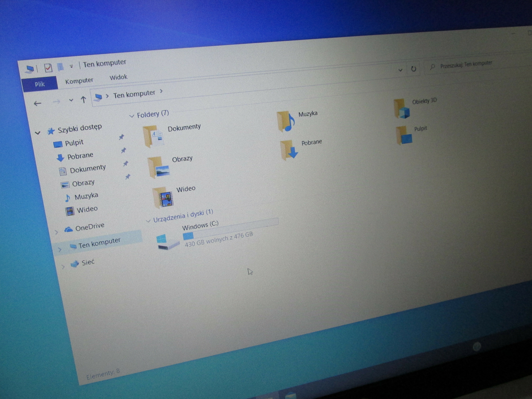Open the Obiekty 3D folder icon
The width and height of the screenshot is (532, 399).
click(402, 109)
